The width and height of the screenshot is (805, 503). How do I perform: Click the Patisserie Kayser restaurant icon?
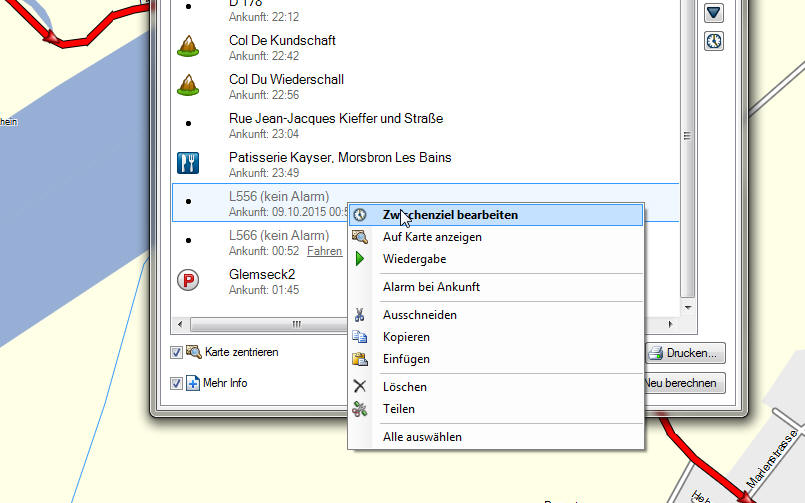tap(187, 163)
